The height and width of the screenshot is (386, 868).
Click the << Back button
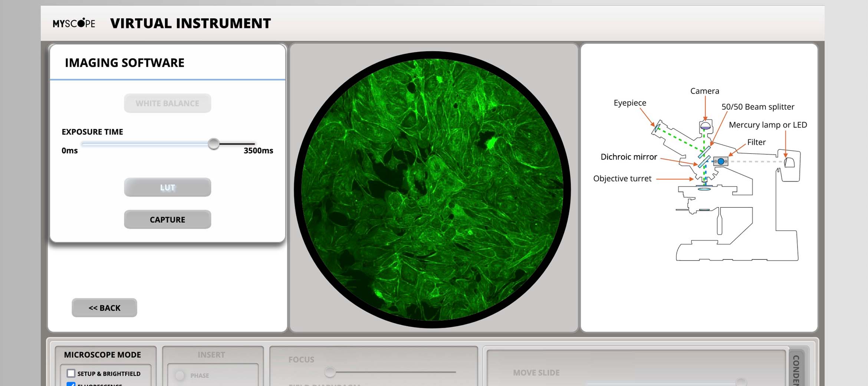tap(104, 308)
